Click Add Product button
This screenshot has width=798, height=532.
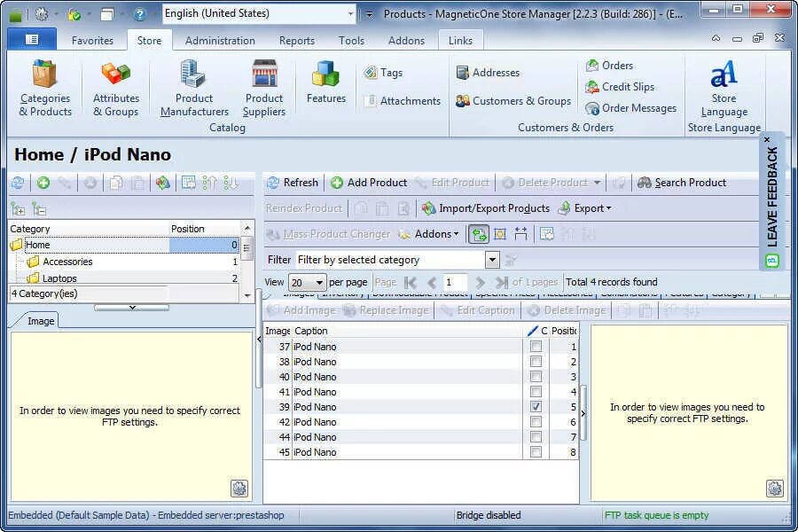click(369, 183)
